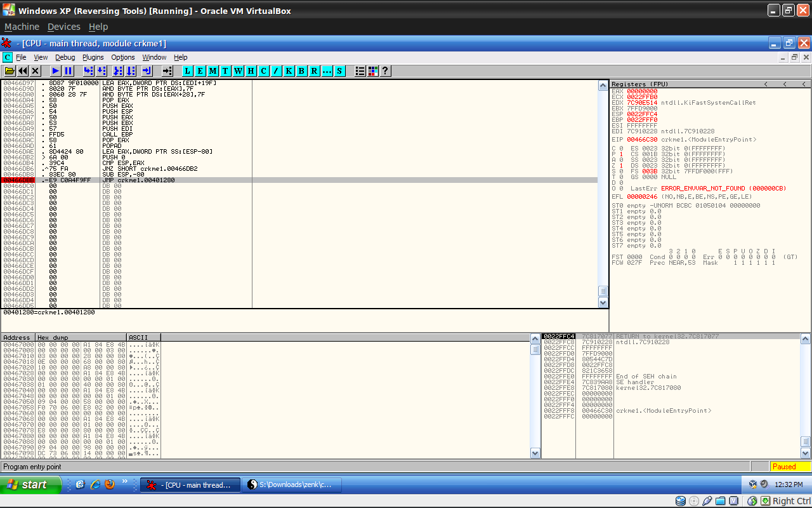Click the Execute till return icon

pos(147,71)
